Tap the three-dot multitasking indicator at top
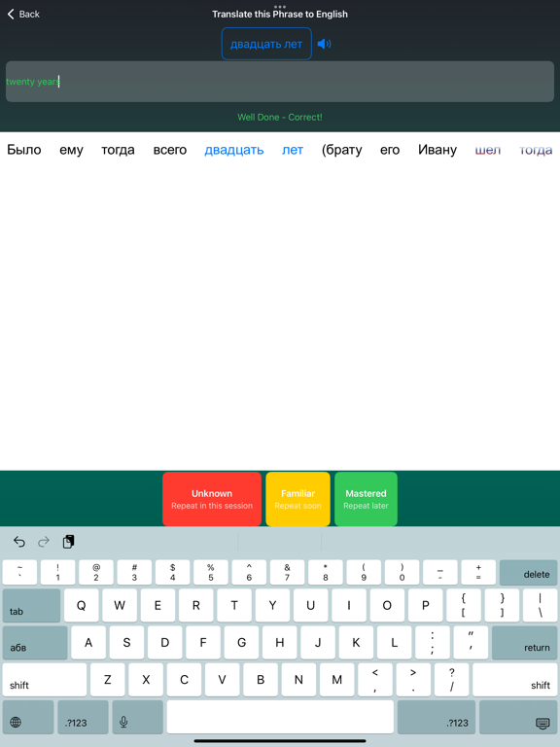 tap(280, 6)
